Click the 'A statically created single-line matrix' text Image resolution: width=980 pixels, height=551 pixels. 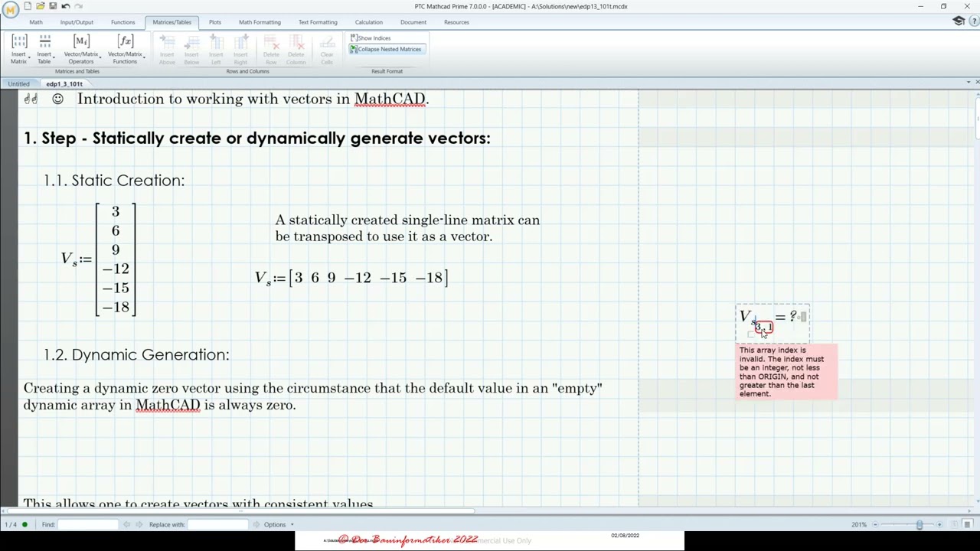click(x=407, y=228)
